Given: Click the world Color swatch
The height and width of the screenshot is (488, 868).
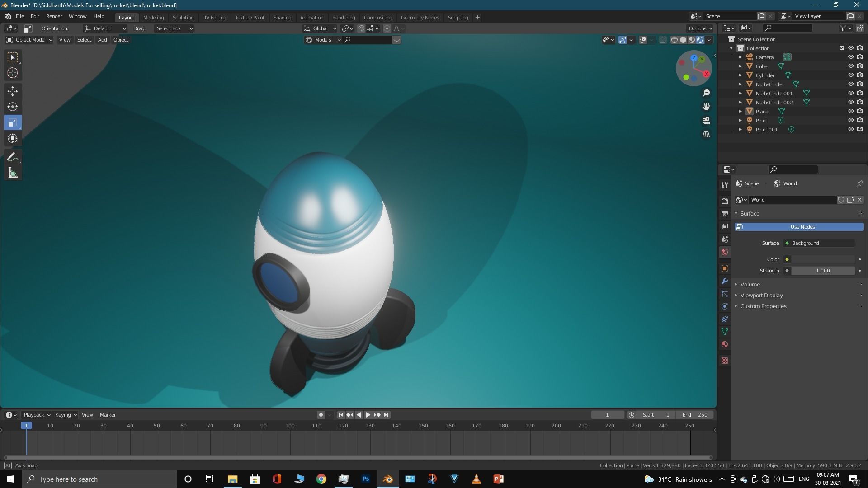Looking at the screenshot, I should pyautogui.click(x=823, y=259).
